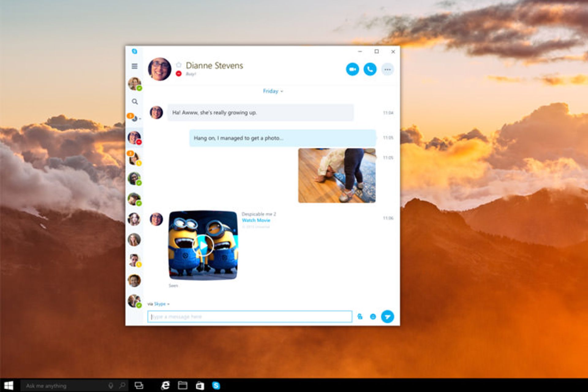Open the hamburger menu in sidebar
The image size is (588, 392).
[x=134, y=66]
